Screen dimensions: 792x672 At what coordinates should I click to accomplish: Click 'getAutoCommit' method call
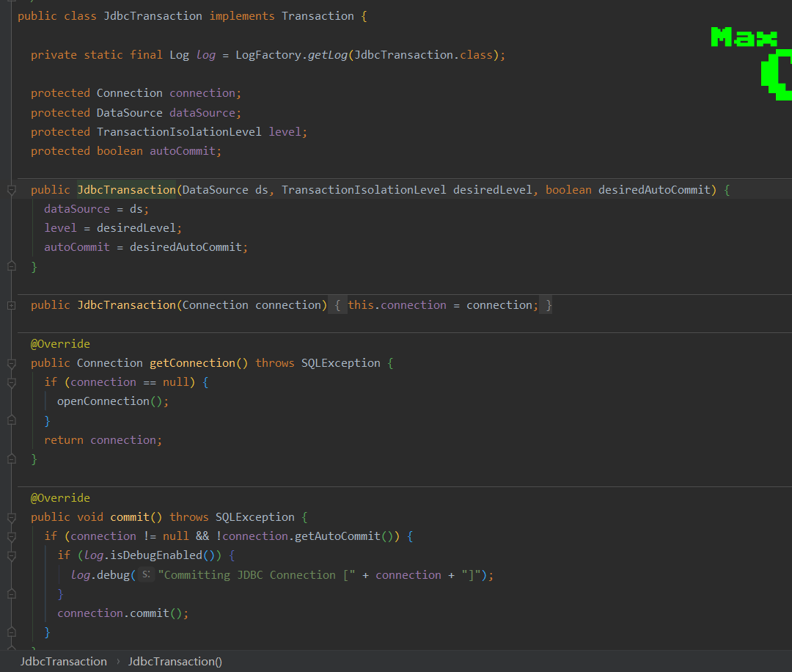pos(337,536)
